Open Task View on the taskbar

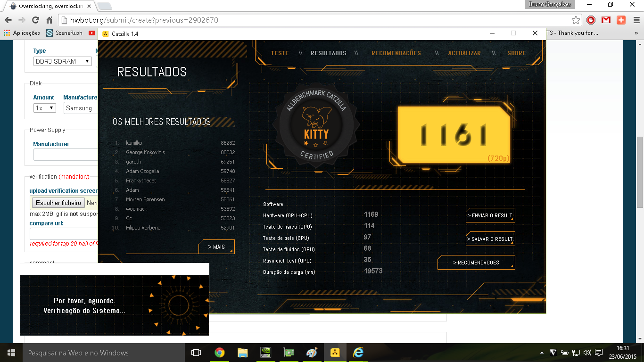pos(196,353)
